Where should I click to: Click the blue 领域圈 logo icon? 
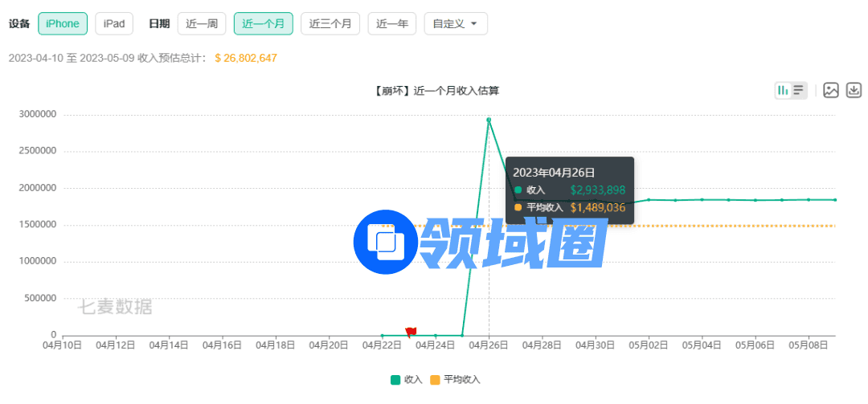pos(387,242)
